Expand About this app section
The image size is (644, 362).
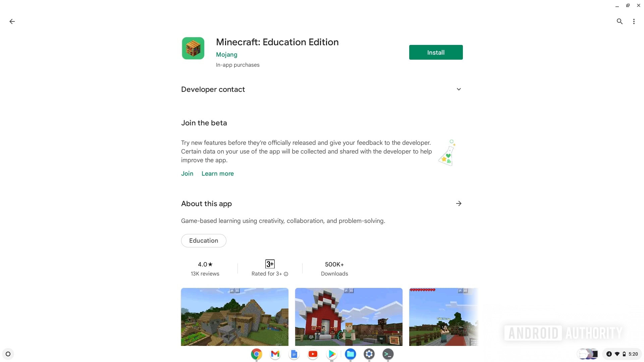pyautogui.click(x=458, y=203)
